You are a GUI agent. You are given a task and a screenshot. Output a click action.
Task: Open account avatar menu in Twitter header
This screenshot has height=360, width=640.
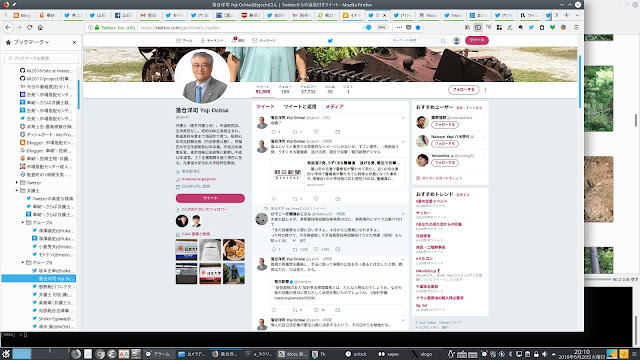point(456,40)
